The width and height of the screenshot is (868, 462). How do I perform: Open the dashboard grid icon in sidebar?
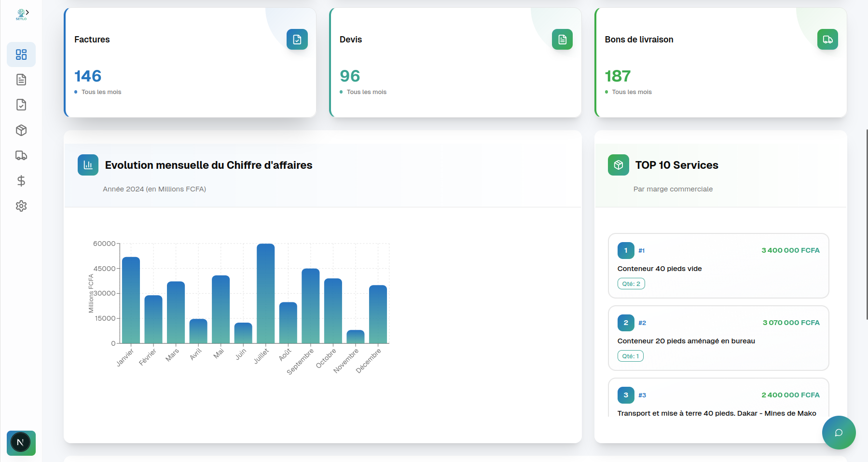click(21, 54)
